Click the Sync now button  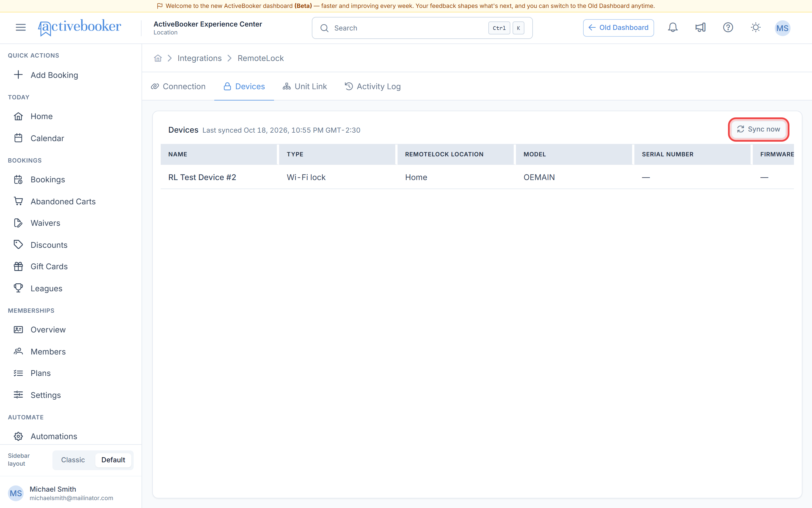758,129
